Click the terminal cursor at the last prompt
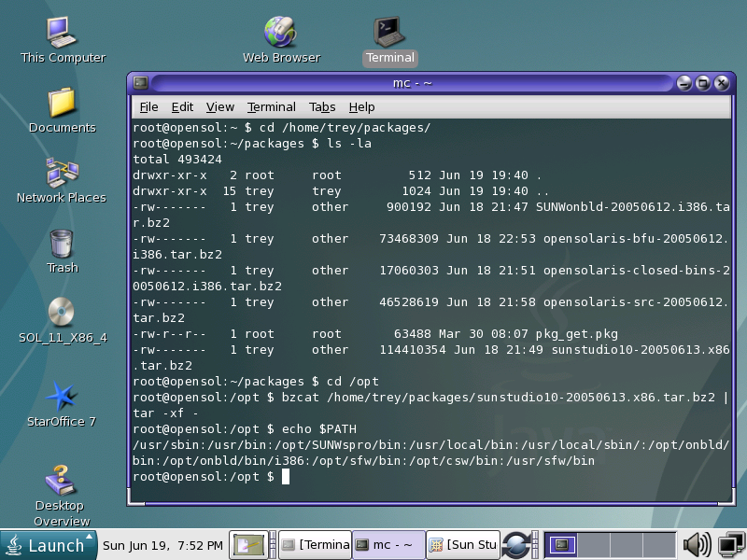The height and width of the screenshot is (560, 747). [286, 477]
